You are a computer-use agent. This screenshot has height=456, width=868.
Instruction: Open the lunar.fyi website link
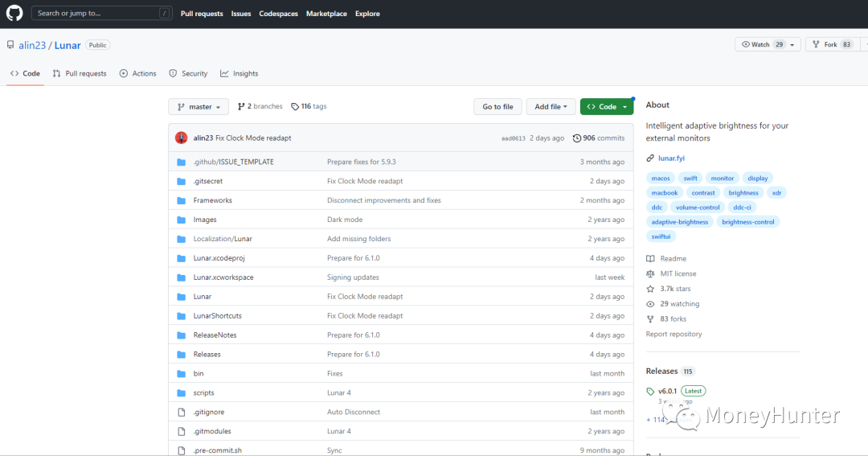[671, 158]
